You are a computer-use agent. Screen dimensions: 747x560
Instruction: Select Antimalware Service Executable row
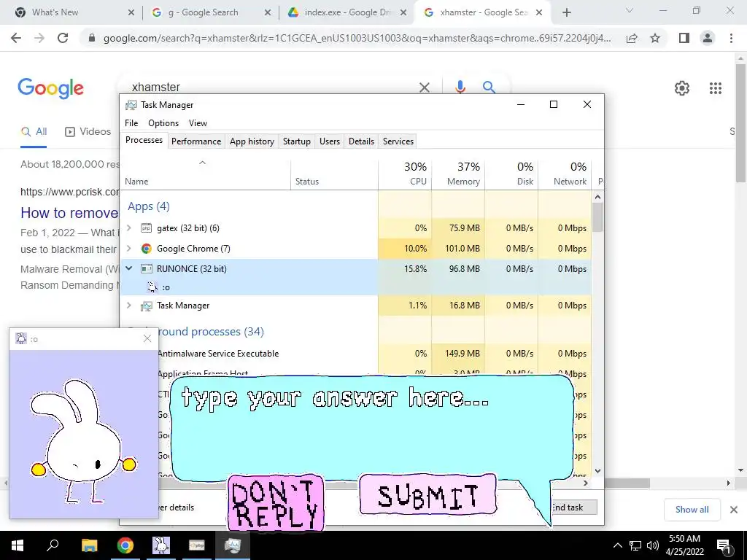[x=356, y=354]
